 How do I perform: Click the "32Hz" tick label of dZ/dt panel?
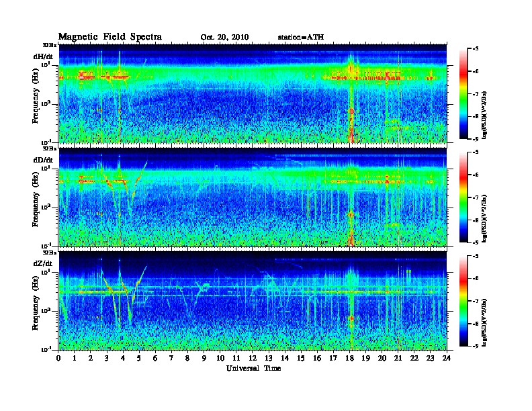pos(49,253)
